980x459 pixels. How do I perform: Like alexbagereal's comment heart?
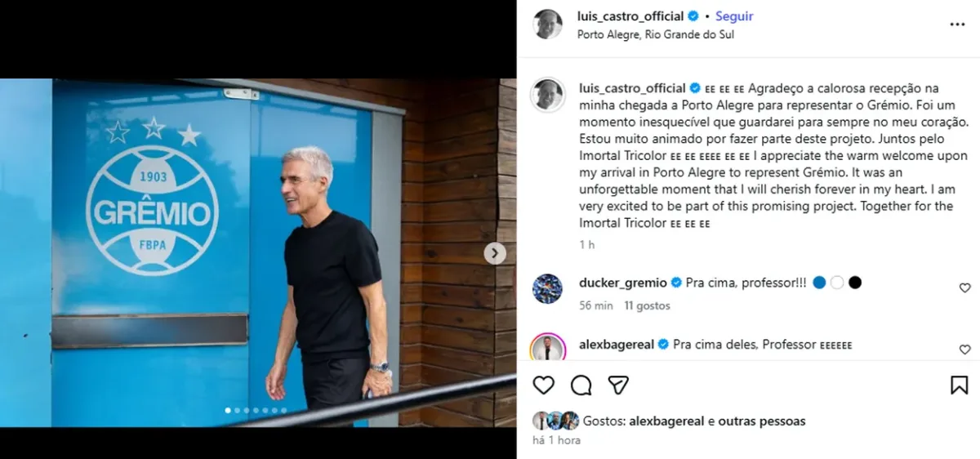click(964, 350)
